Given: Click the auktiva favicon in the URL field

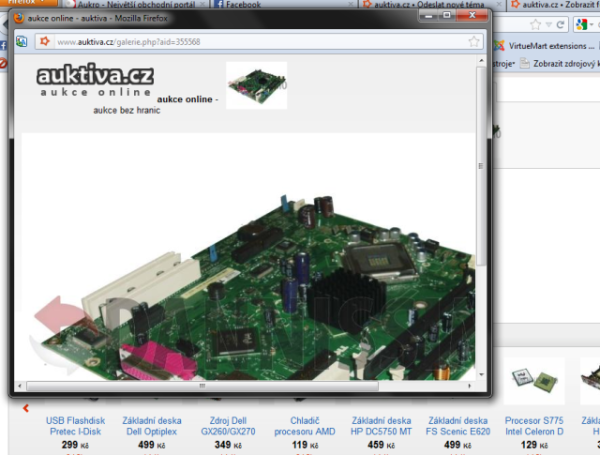Looking at the screenshot, I should click(x=45, y=42).
